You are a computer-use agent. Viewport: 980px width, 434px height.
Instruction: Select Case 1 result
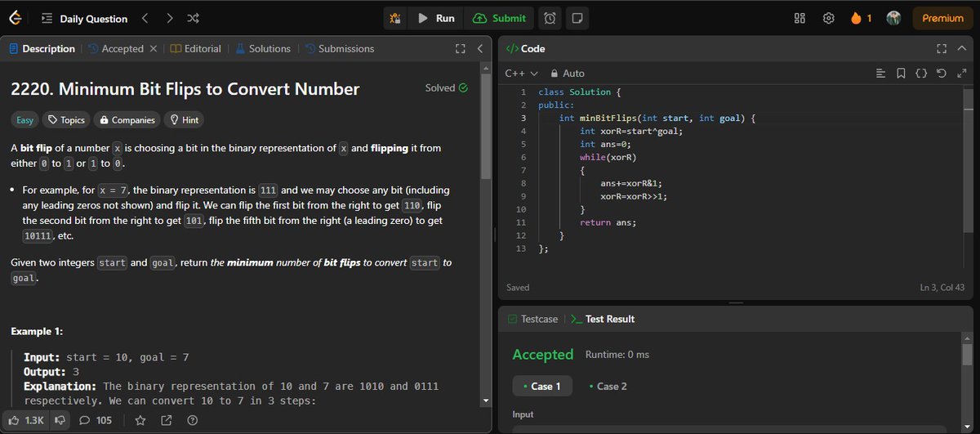542,387
